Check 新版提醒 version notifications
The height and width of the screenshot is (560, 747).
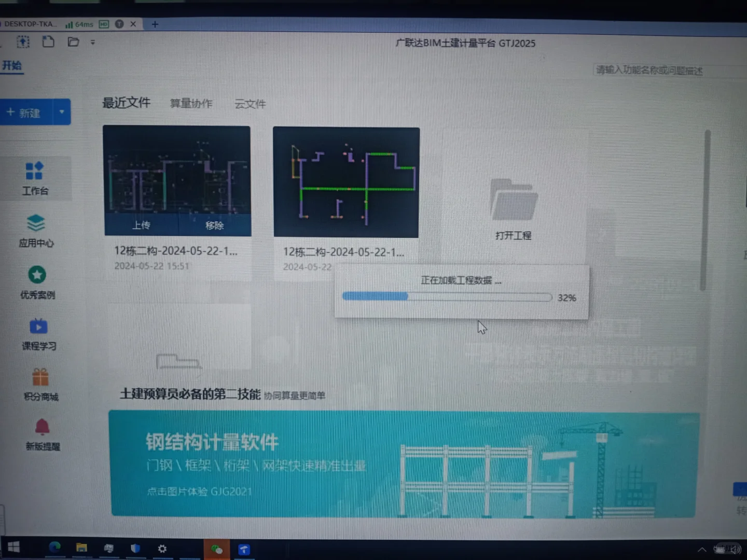[x=41, y=433]
